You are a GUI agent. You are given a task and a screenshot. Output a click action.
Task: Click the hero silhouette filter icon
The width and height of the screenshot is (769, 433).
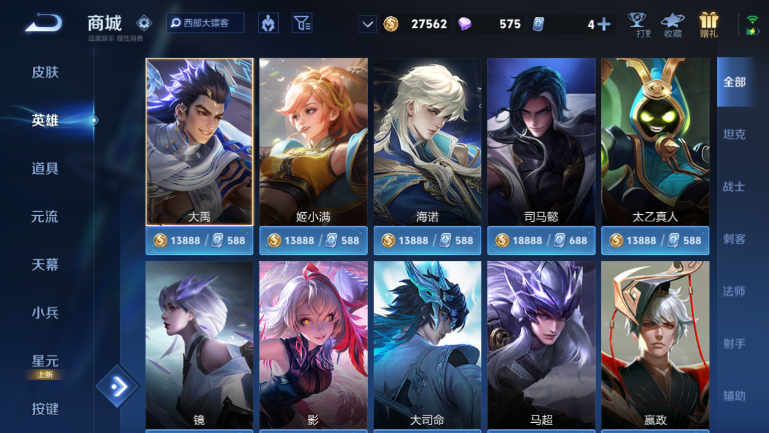pos(268,23)
